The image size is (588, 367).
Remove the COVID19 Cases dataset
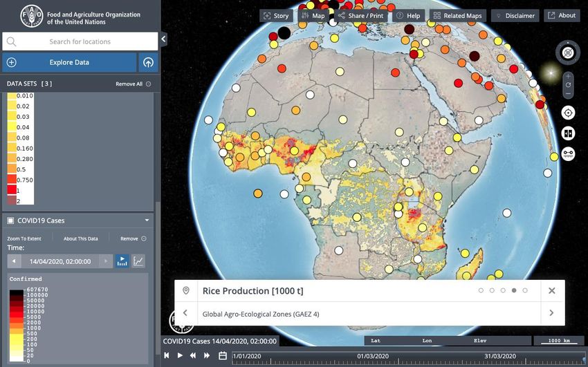click(133, 238)
